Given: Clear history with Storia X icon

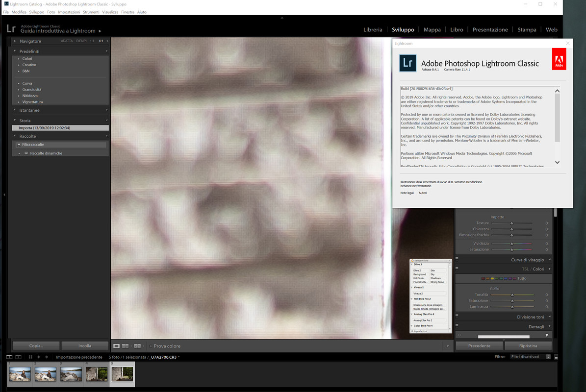Looking at the screenshot, I should tap(106, 120).
